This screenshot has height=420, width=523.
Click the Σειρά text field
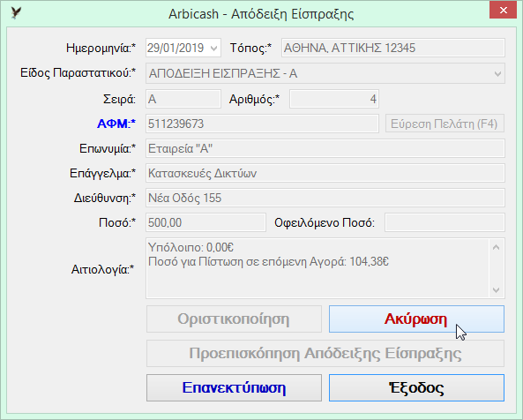183,99
